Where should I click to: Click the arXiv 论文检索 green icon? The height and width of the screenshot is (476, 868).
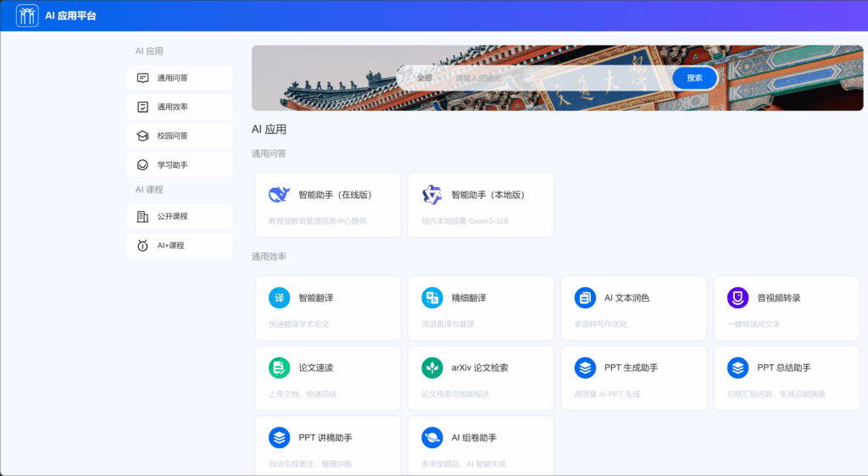432,368
